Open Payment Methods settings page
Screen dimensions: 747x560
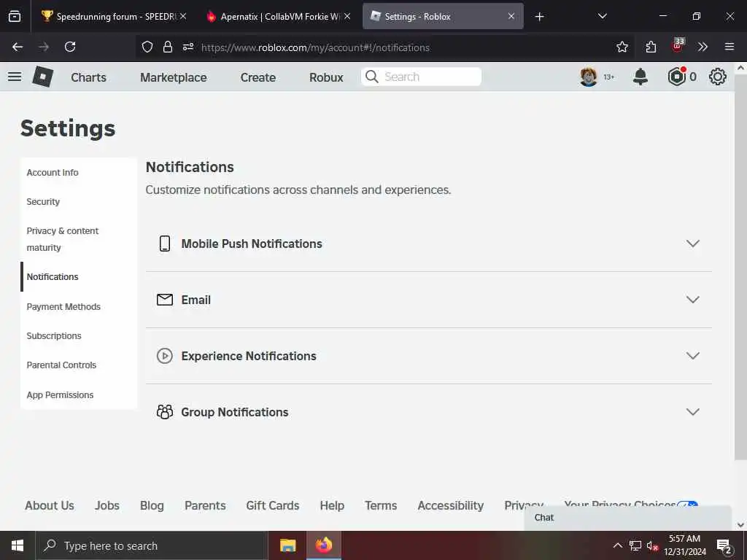[63, 307]
